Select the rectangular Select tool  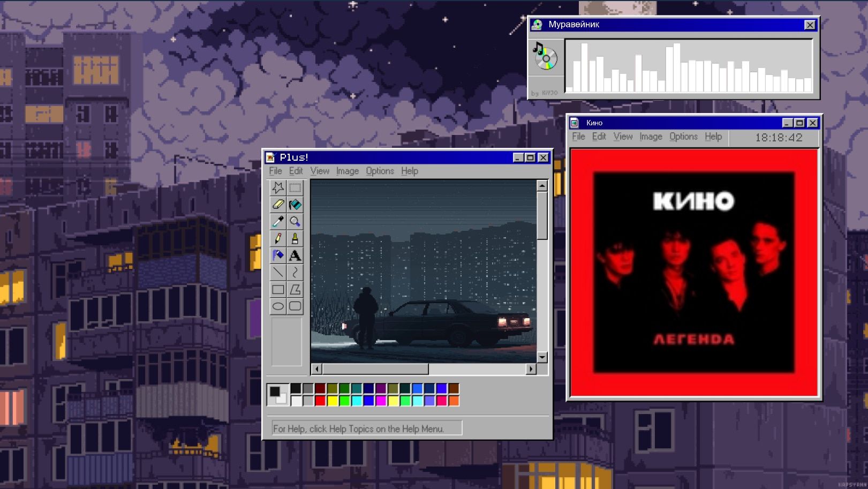tap(295, 187)
